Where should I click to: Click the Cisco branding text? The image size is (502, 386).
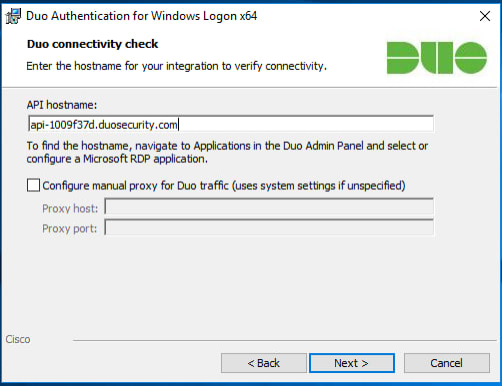pyautogui.click(x=18, y=339)
